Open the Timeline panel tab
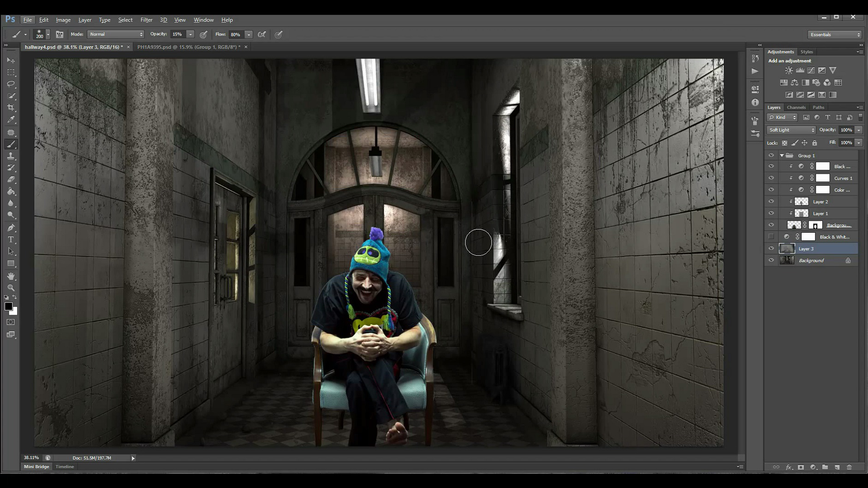 click(65, 467)
